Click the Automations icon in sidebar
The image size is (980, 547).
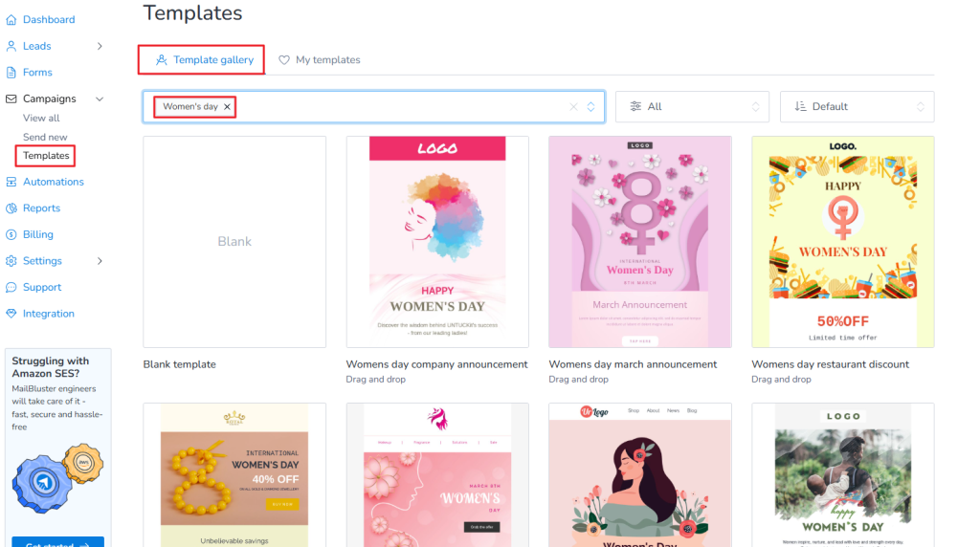pyautogui.click(x=11, y=182)
